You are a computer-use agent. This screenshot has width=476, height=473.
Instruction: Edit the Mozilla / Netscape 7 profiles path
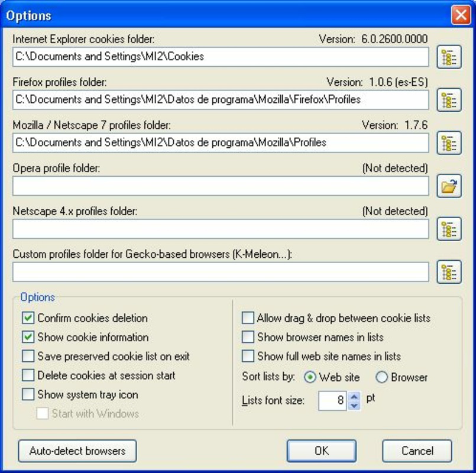[x=221, y=143]
